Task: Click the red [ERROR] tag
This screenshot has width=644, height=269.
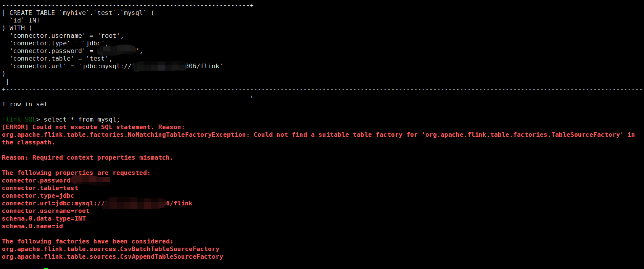Action: click(15, 127)
